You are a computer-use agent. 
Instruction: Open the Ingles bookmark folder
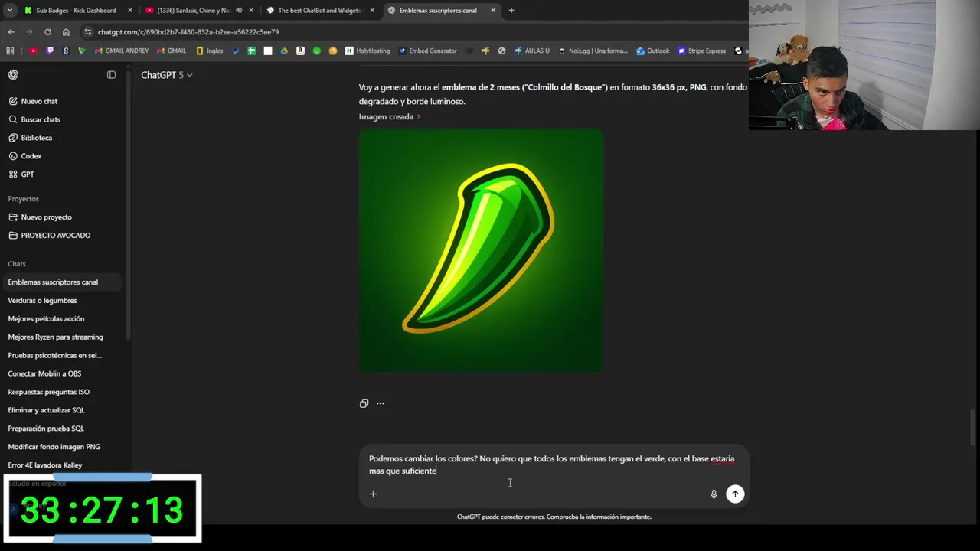pyautogui.click(x=210, y=51)
